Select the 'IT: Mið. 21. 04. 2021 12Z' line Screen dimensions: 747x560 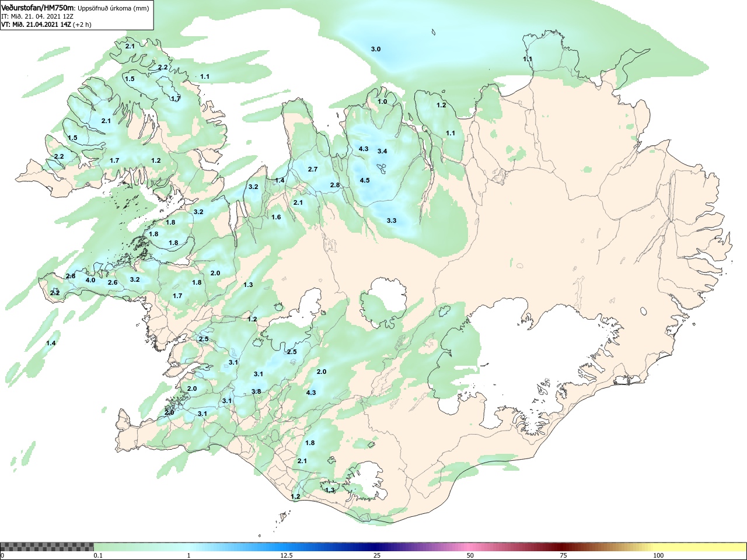(37, 17)
